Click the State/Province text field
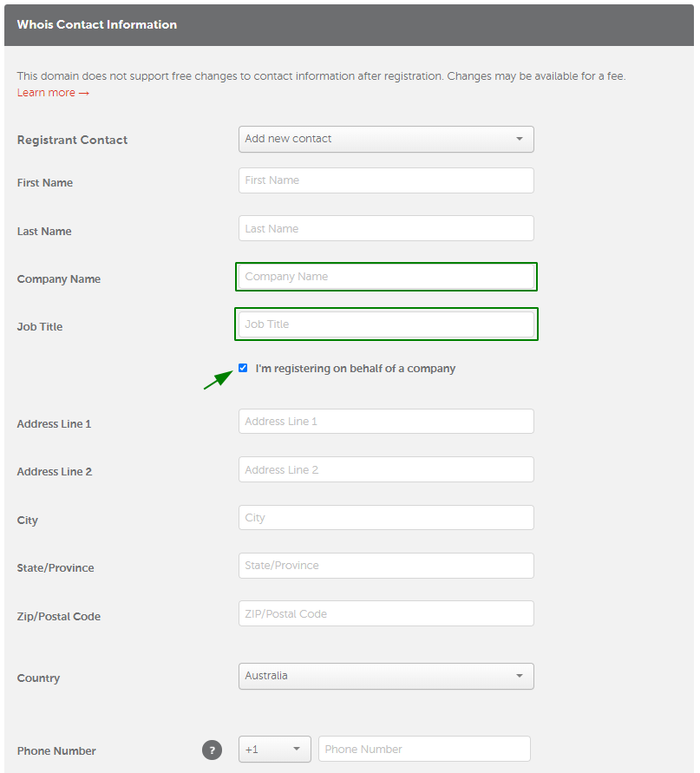This screenshot has width=700, height=773. [x=386, y=566]
